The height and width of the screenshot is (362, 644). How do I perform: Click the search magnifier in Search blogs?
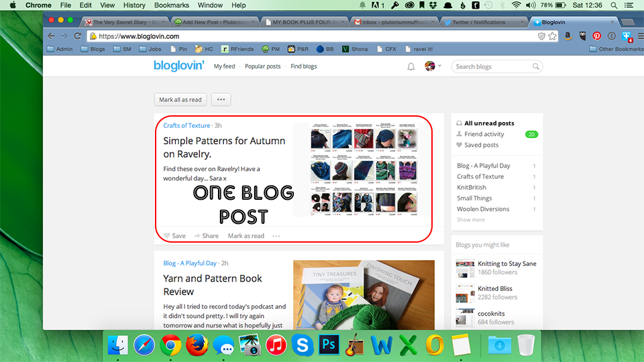click(535, 66)
